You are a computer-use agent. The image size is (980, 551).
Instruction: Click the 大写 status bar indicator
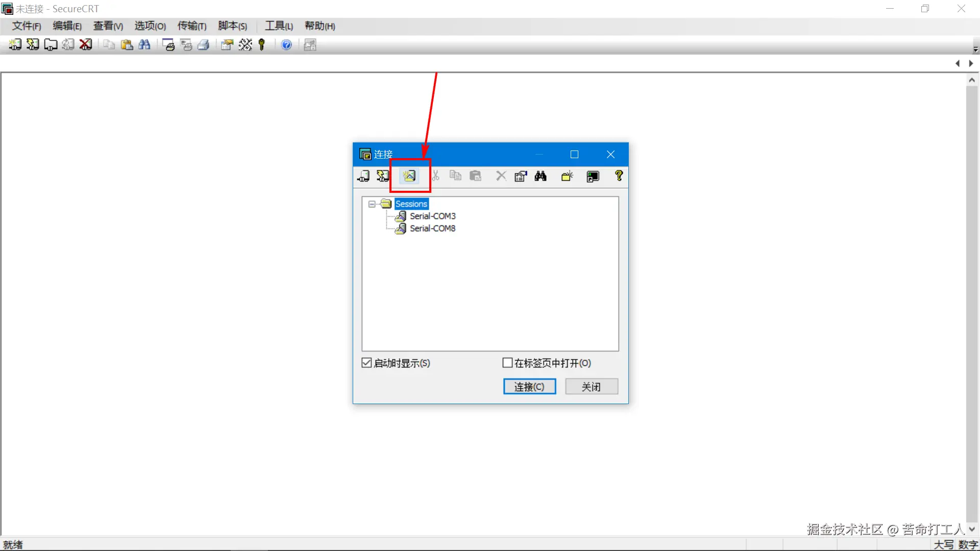944,545
